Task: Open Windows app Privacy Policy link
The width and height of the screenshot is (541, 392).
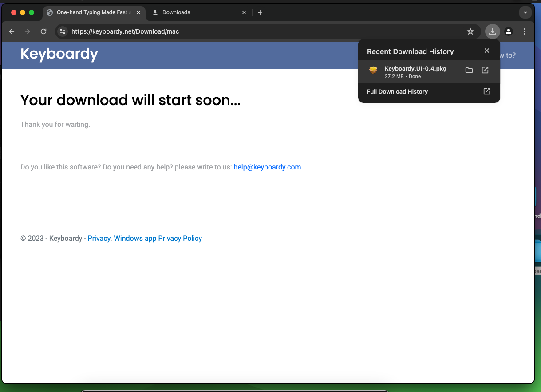Action: pyautogui.click(x=158, y=239)
